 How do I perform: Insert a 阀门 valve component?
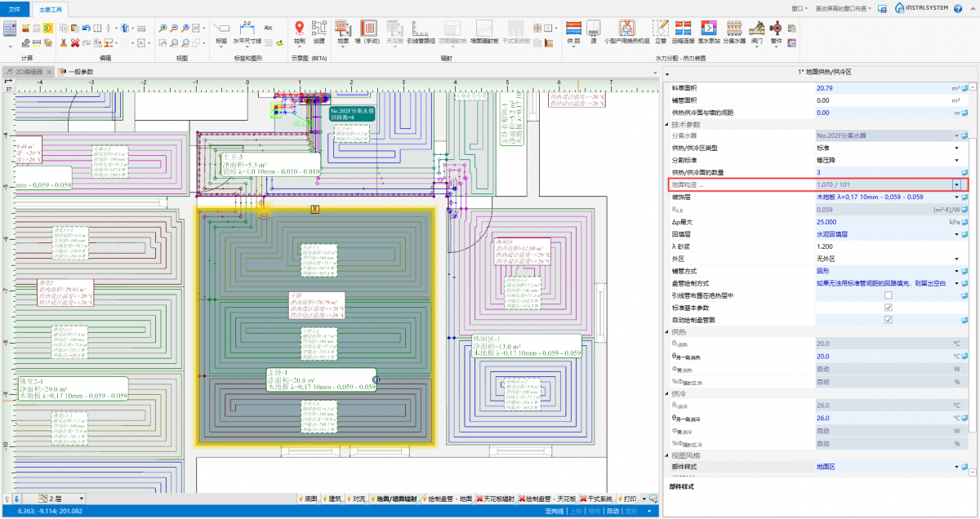point(757,29)
